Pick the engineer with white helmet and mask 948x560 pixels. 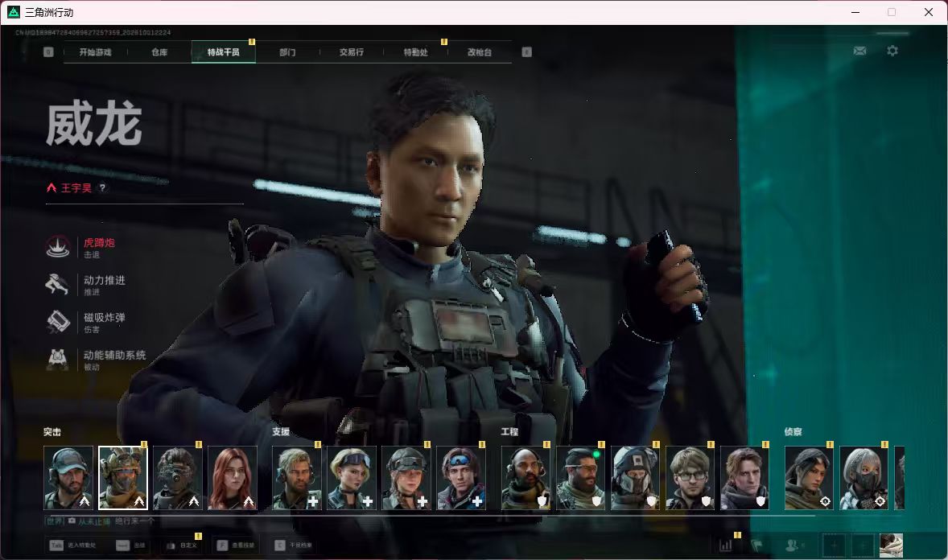pos(636,478)
